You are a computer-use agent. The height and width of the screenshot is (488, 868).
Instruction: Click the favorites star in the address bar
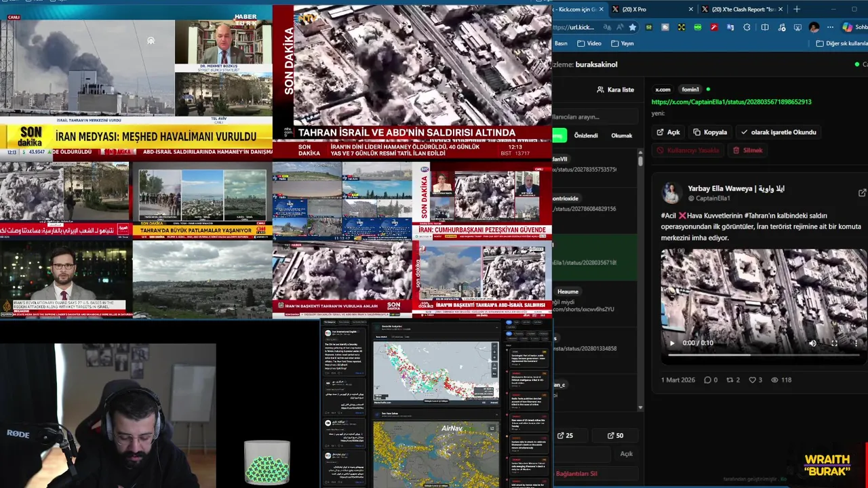[633, 27]
